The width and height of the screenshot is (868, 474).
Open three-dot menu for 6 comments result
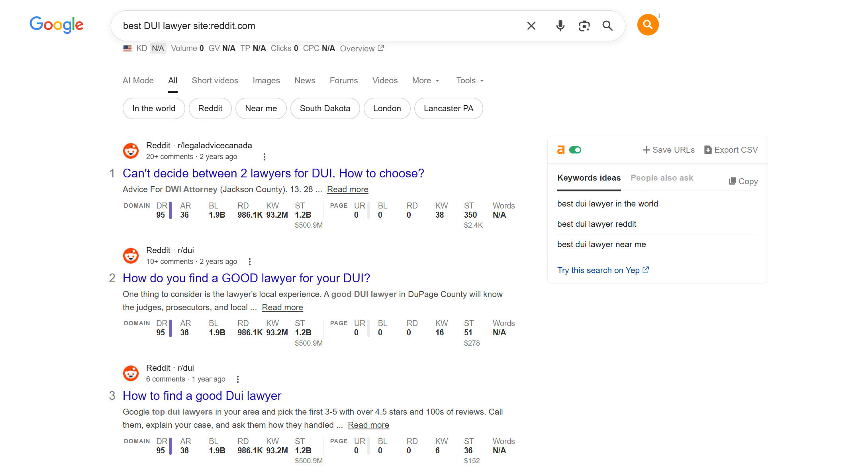click(x=238, y=379)
